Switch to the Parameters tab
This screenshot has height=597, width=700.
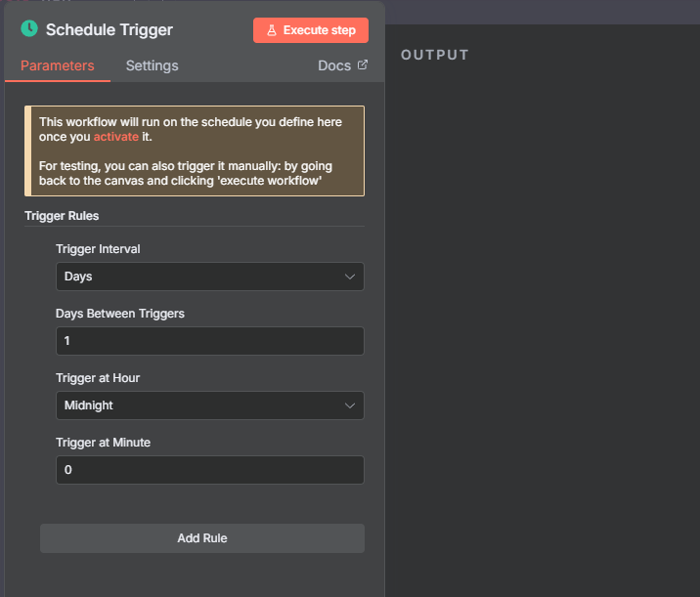coord(58,65)
